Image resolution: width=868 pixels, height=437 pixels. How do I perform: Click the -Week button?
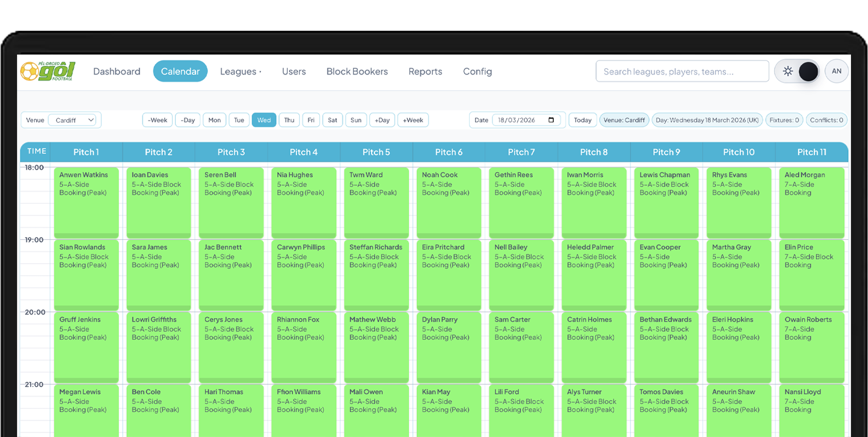click(157, 120)
